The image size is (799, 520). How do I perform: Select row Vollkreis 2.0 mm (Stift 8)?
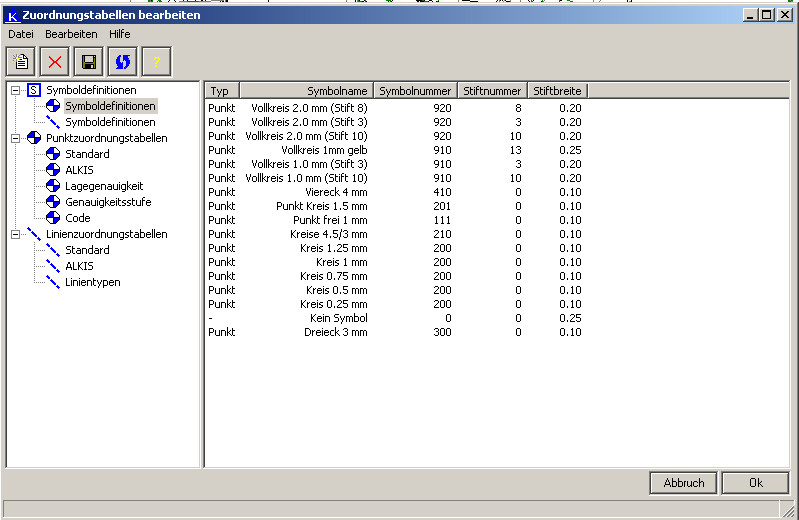[395, 108]
